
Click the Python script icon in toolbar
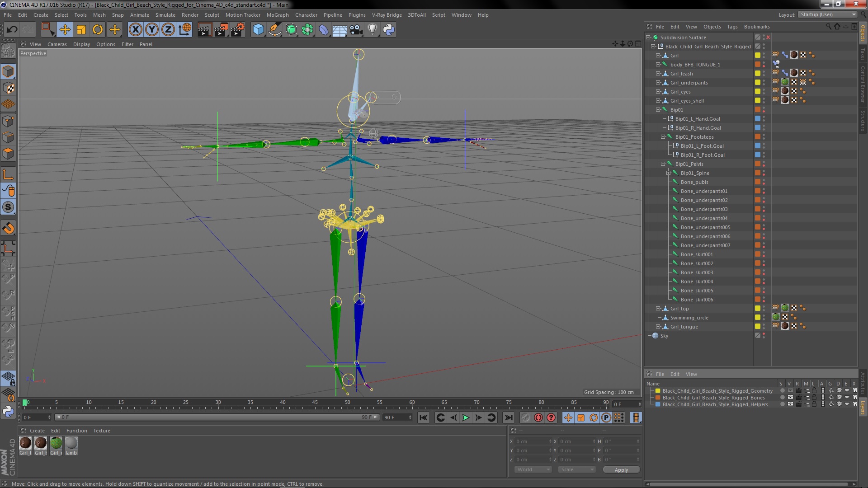[389, 30]
